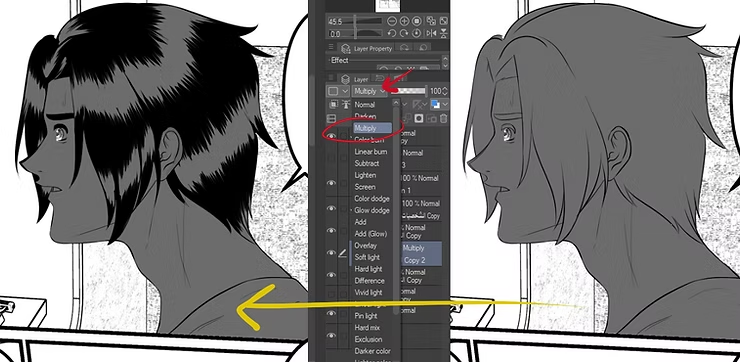Select Hard mix blending mode
The width and height of the screenshot is (740, 362).
[x=367, y=328]
